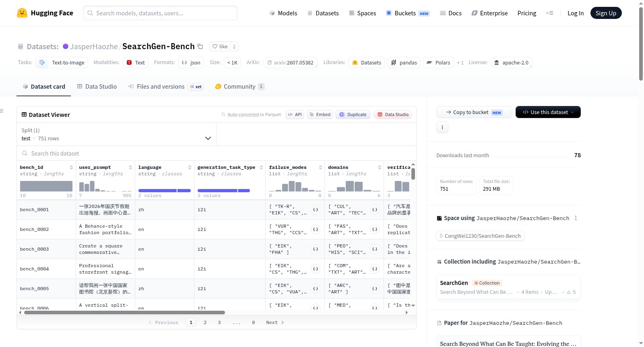This screenshot has width=644, height=347.
Task: Focus the top search models field
Action: tap(160, 13)
